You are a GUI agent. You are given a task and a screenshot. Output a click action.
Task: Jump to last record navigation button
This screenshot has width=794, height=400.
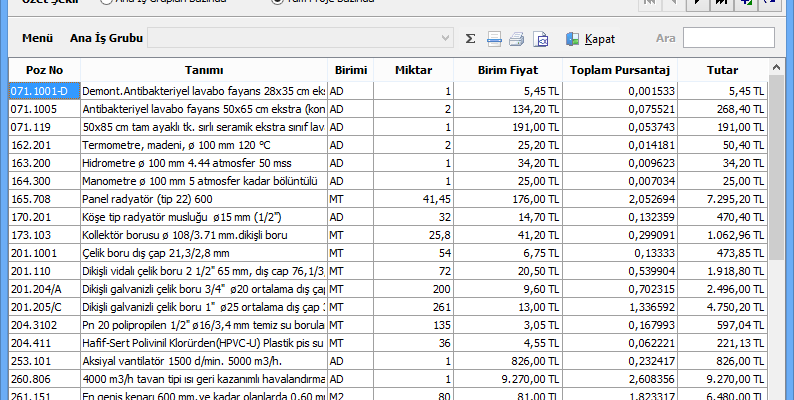point(720,4)
